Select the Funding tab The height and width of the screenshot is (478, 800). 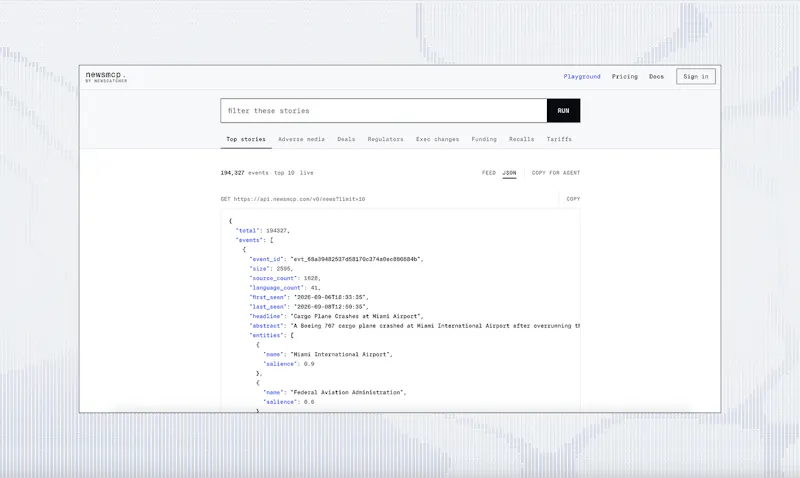[484, 139]
